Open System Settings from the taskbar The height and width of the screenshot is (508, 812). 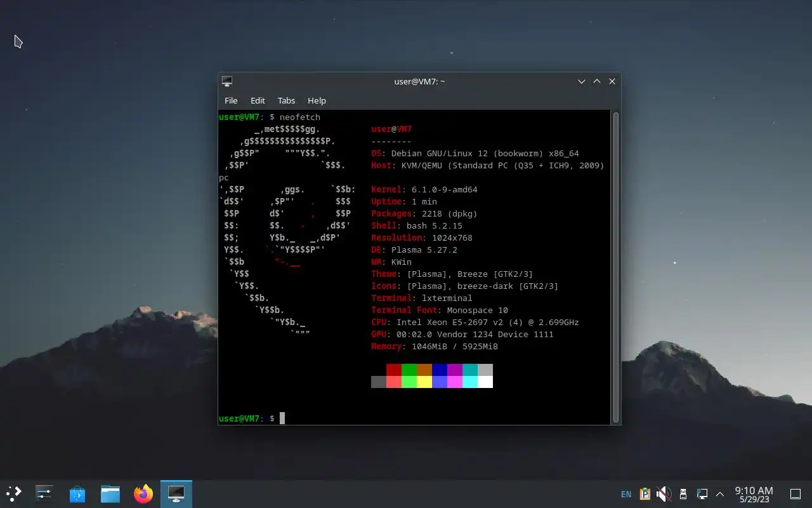44,494
